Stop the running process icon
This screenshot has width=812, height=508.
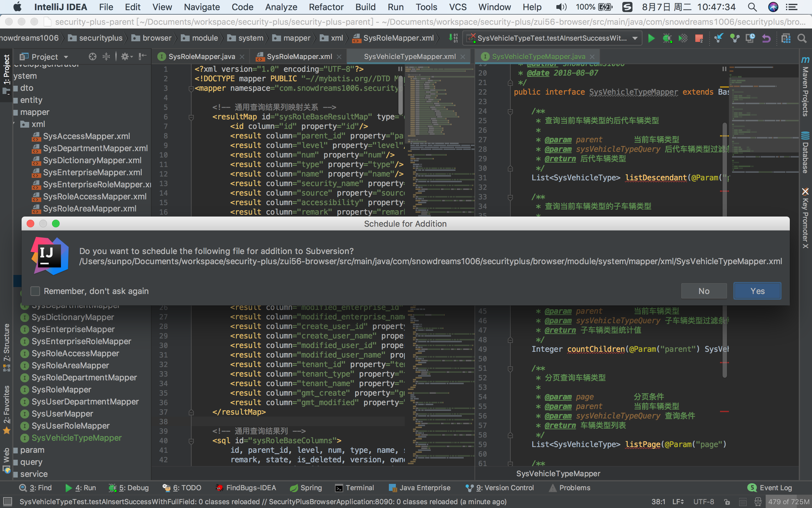tap(699, 38)
